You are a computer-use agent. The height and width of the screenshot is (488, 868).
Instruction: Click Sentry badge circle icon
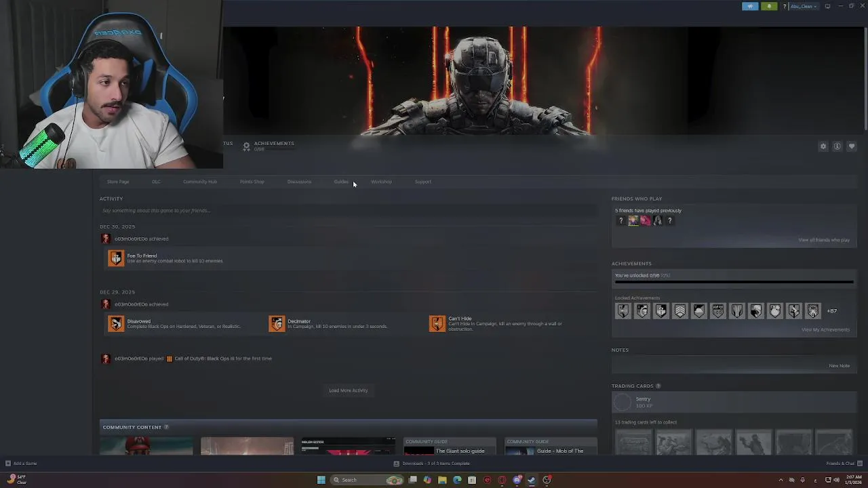pos(623,402)
